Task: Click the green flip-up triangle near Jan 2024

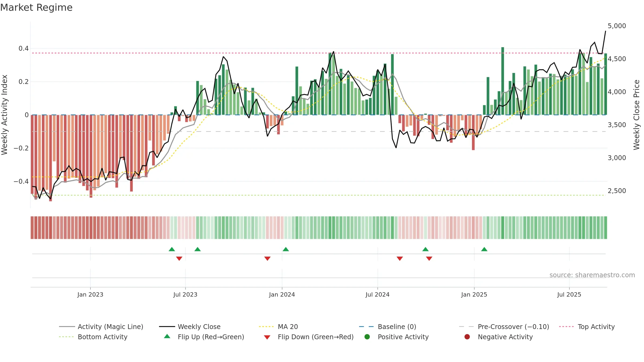Action: tap(286, 249)
